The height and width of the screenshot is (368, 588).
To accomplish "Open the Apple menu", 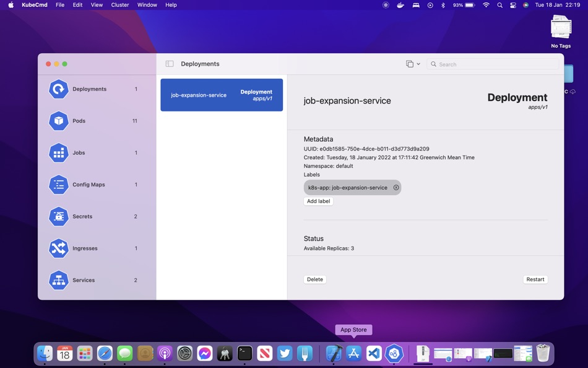I will (x=11, y=5).
